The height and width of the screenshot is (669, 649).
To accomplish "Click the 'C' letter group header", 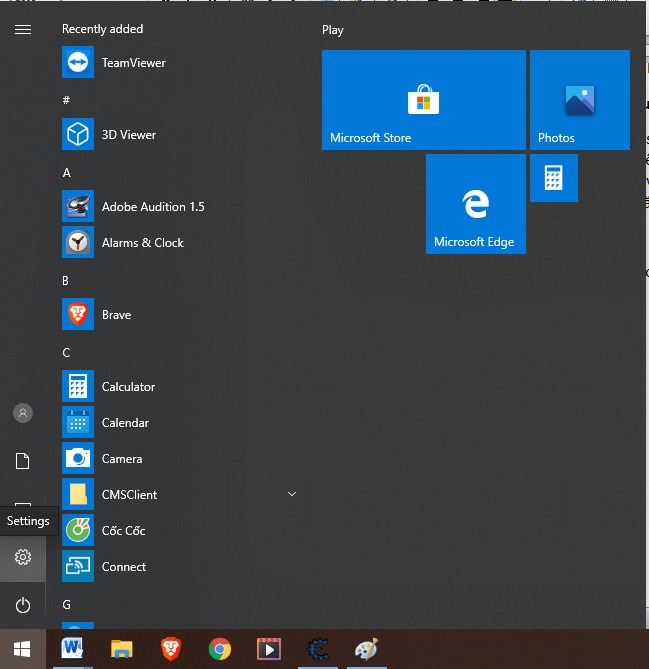I will tap(66, 353).
